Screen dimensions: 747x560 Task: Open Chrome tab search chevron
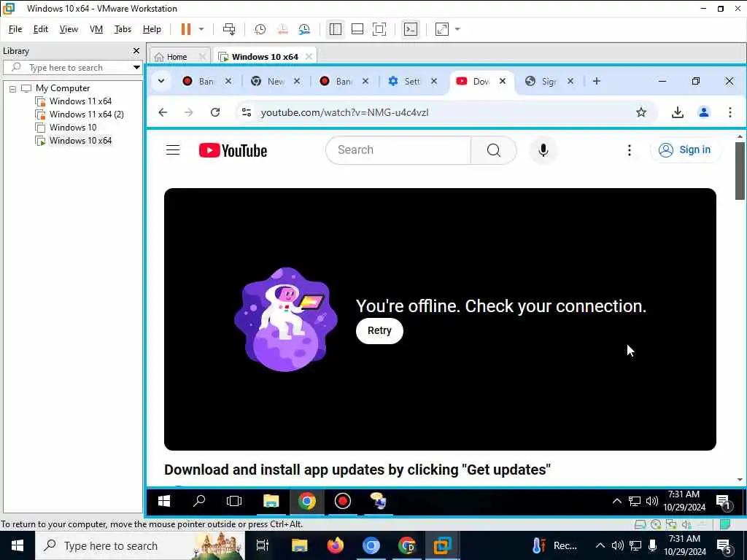tap(161, 81)
